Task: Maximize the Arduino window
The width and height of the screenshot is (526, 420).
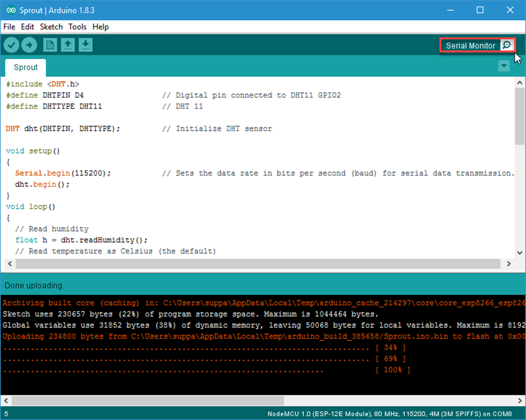Action: point(480,10)
